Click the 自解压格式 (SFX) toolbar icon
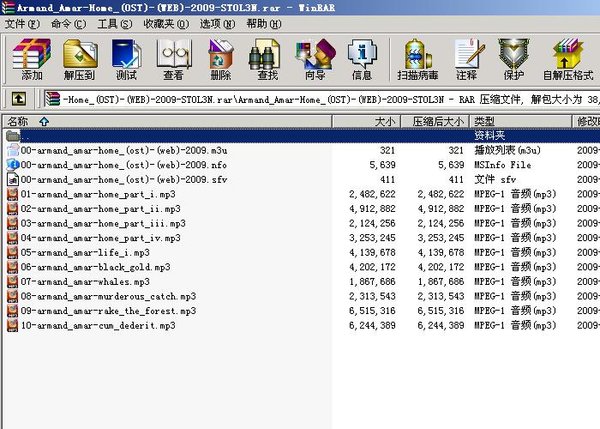Screen dimensions: 600x429 pyautogui.click(x=568, y=59)
